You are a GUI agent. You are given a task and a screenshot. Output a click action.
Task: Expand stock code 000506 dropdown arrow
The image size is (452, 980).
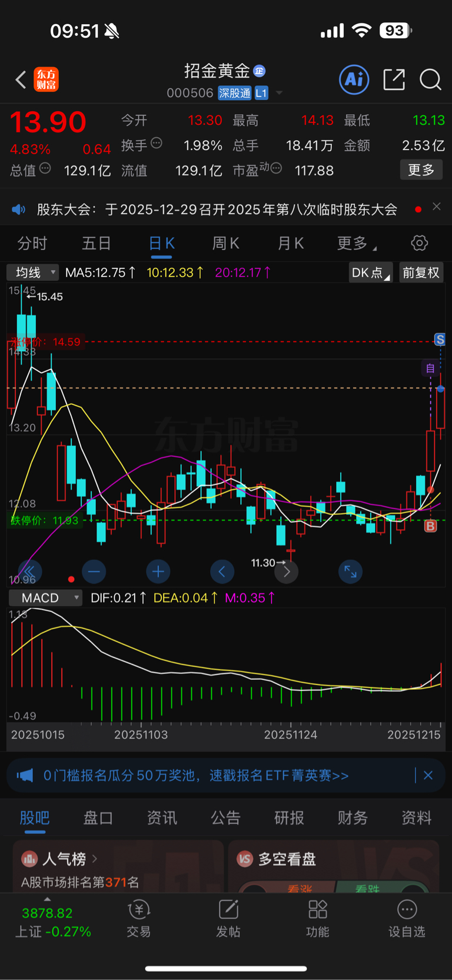(279, 93)
